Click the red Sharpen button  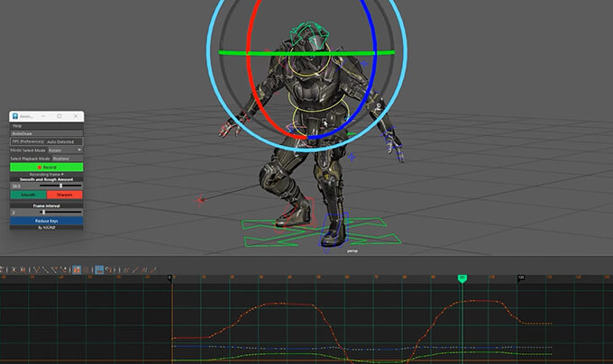coord(65,194)
